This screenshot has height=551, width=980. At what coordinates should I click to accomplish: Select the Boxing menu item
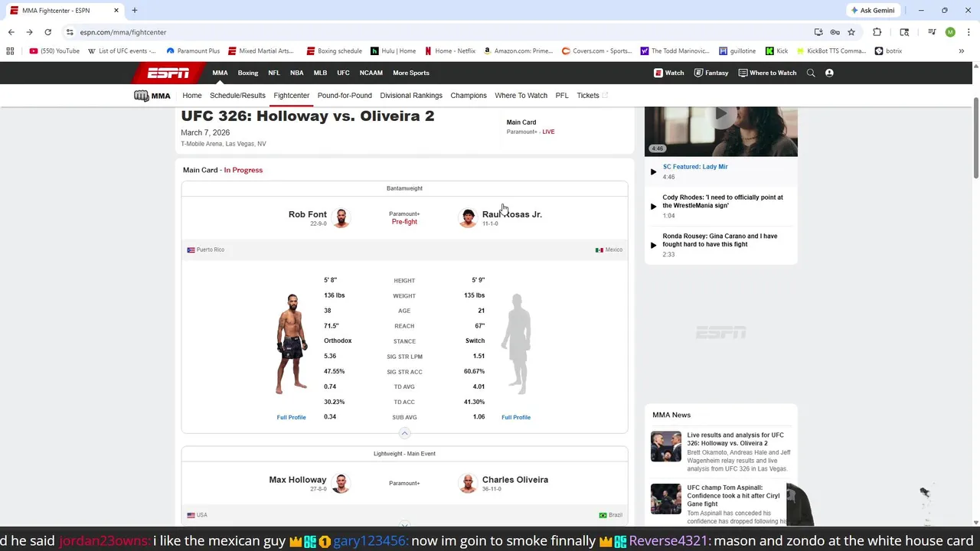[248, 73]
